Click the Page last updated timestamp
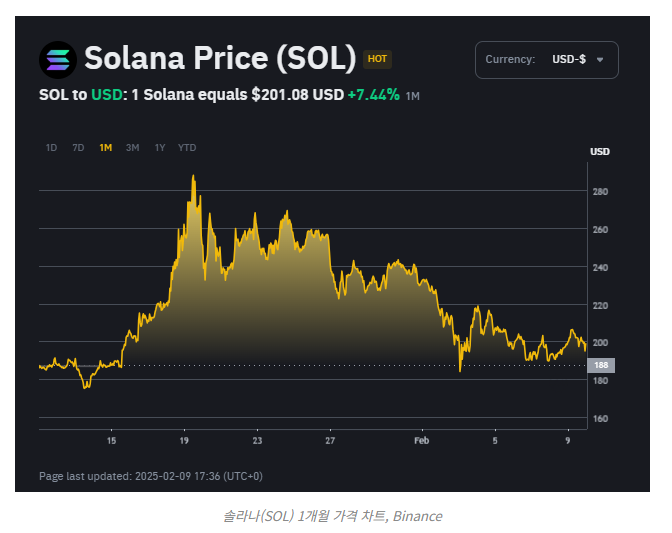The image size is (672, 533). 151,476
